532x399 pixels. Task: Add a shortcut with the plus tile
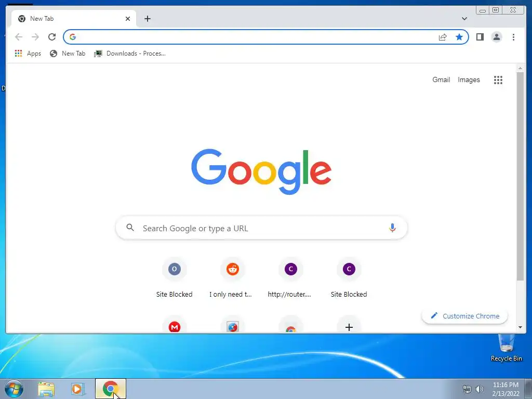(349, 327)
